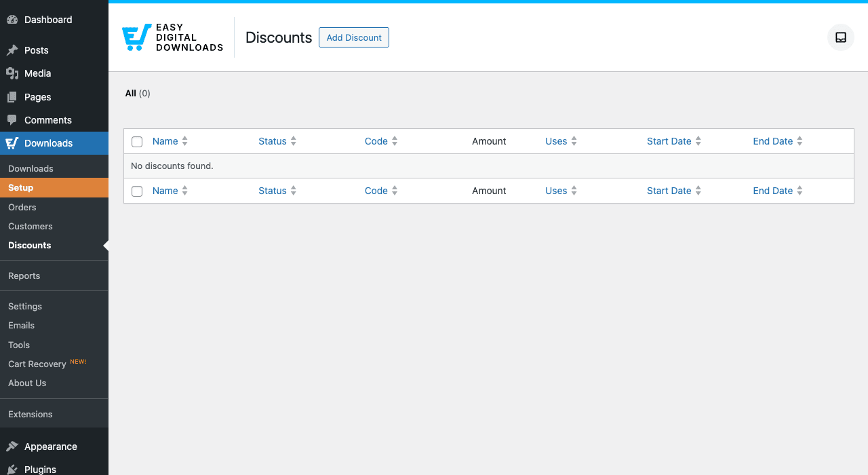Screen dimensions: 868x475
Task: Open Downloads submenu entry
Action: [54, 168]
